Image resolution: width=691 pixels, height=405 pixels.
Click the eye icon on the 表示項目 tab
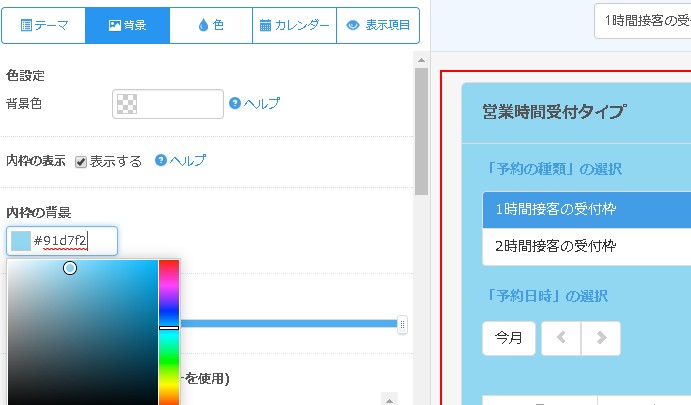point(353,25)
